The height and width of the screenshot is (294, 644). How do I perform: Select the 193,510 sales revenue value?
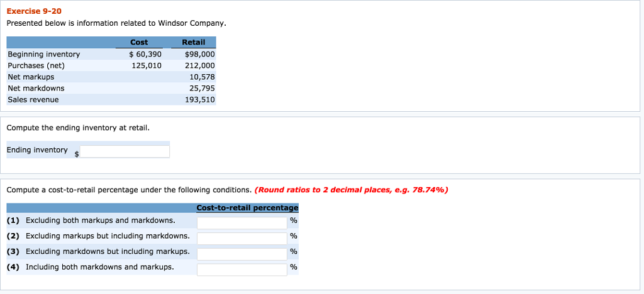pos(199,99)
